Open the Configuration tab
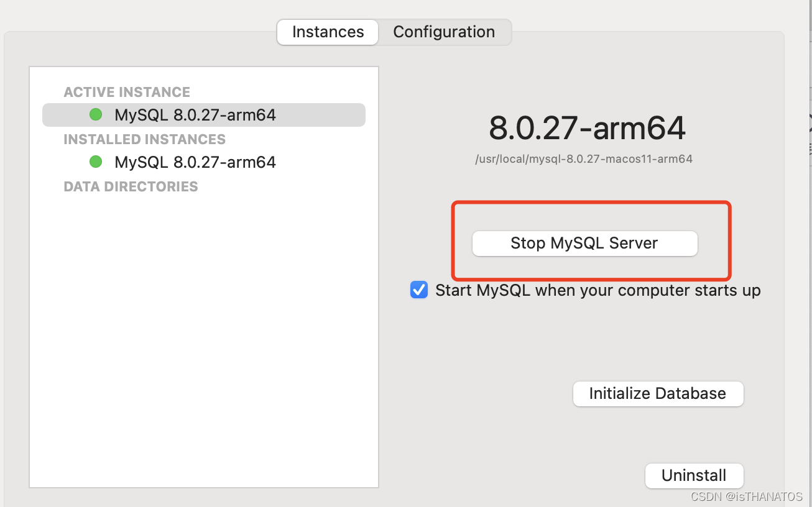 click(444, 32)
